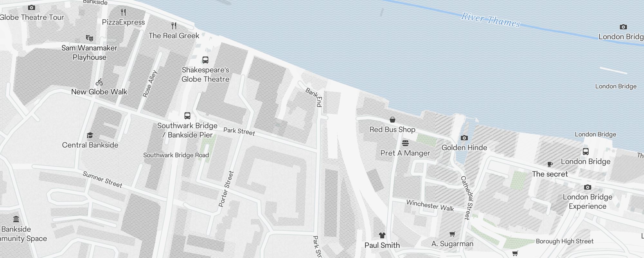Click the Globe Theatre Tour camera icon
Screen dimensions: 644x258
point(32,7)
